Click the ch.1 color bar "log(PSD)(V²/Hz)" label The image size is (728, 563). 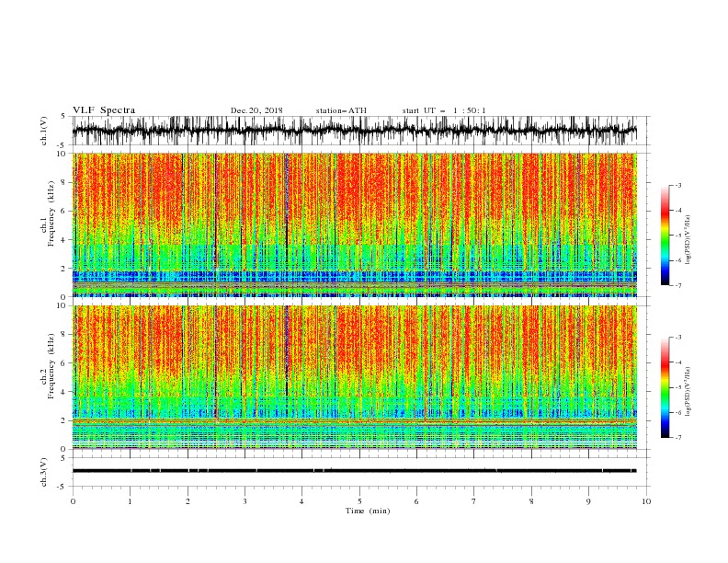[688, 241]
